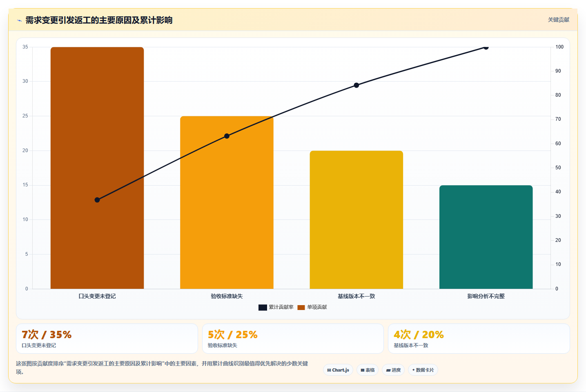Click the right axis value 100
586x392 pixels.
[x=559, y=47]
